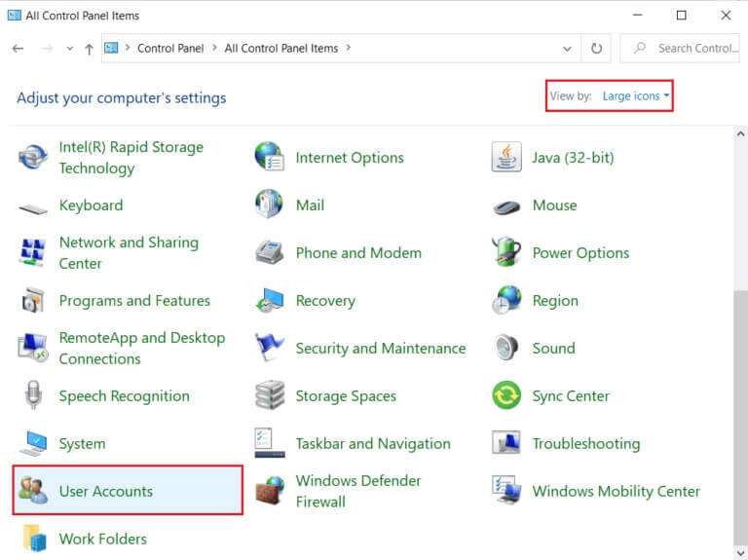This screenshot has width=748, height=560.
Task: Open the User Accounts link text
Action: coord(106,491)
